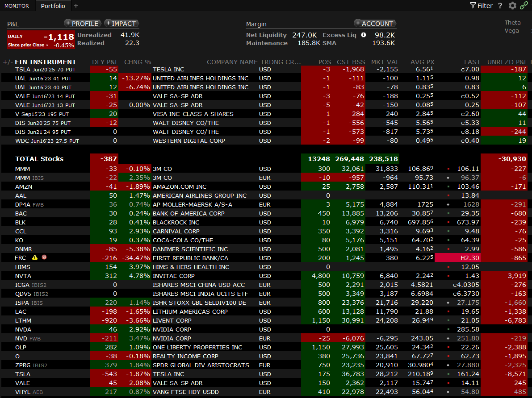Screen dimensions: 532x398
Task: Click the red shortable icon next to FRC
Action: pyautogui.click(x=44, y=258)
